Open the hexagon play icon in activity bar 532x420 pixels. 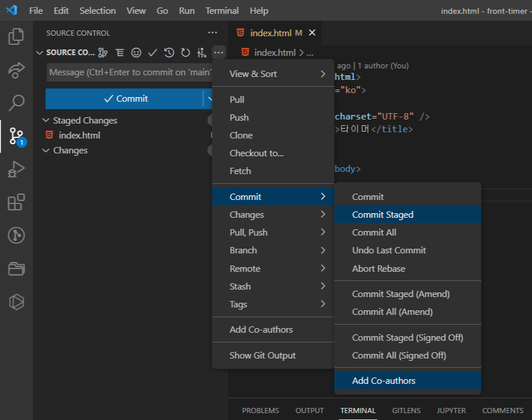[x=16, y=302]
